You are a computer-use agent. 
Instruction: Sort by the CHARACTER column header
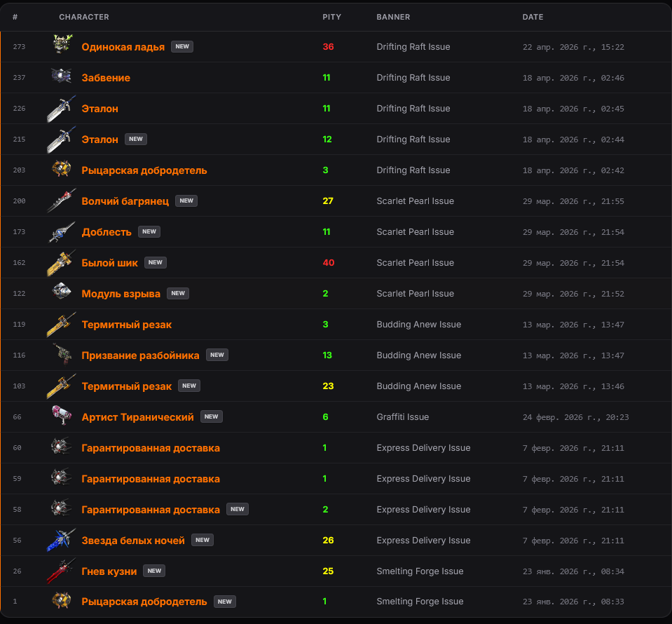[84, 17]
